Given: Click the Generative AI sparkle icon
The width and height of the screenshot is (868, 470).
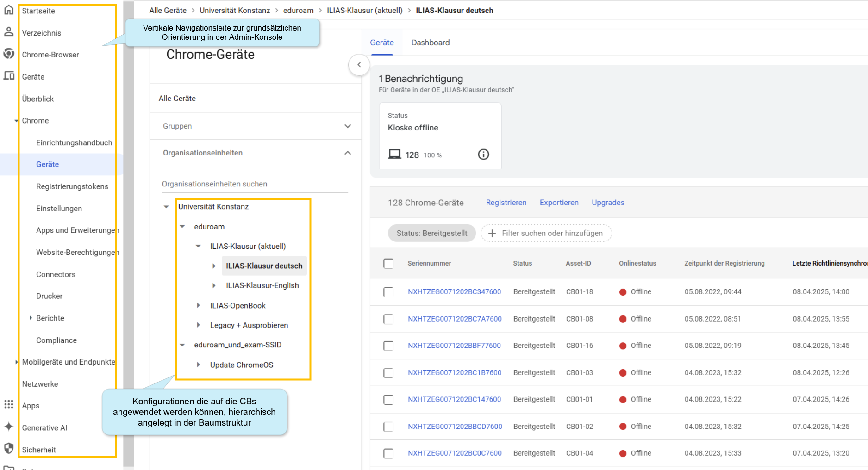Looking at the screenshot, I should tap(9, 427).
